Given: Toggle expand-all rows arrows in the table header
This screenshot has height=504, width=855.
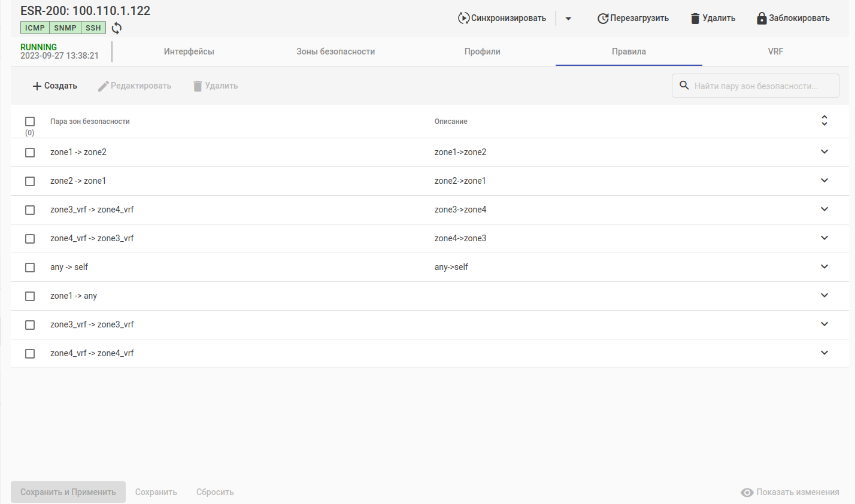Looking at the screenshot, I should (824, 121).
